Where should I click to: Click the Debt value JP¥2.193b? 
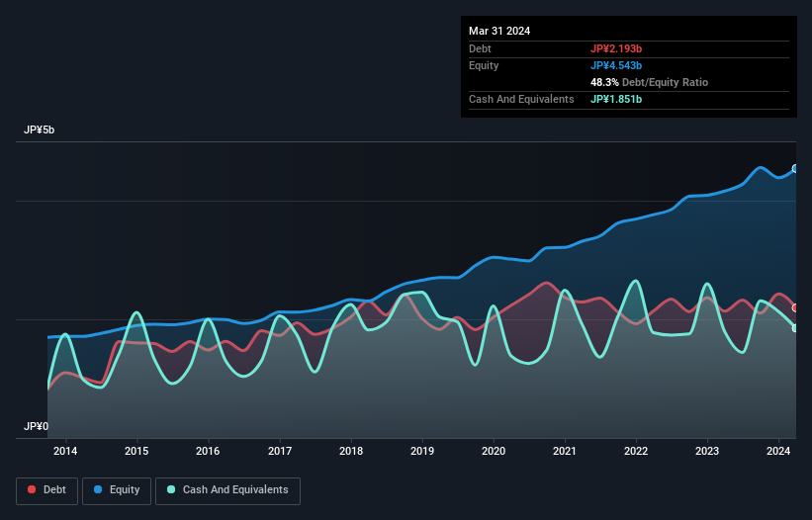[x=616, y=48]
